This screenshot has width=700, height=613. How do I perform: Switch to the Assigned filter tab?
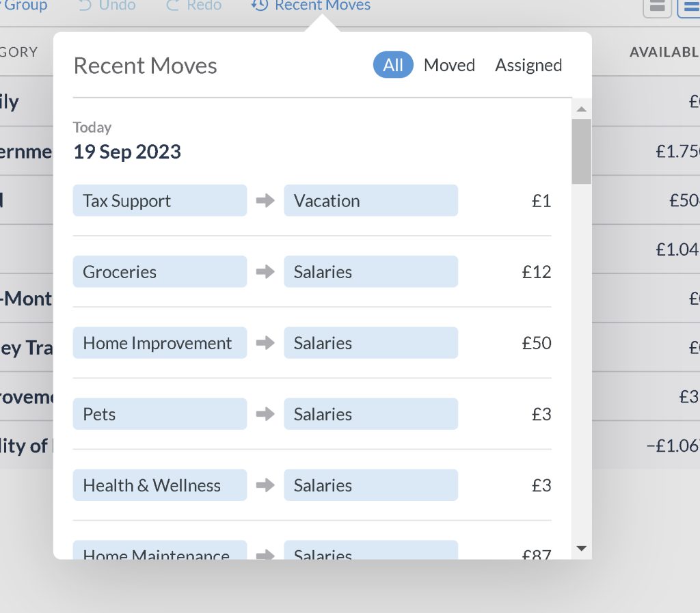click(x=528, y=65)
